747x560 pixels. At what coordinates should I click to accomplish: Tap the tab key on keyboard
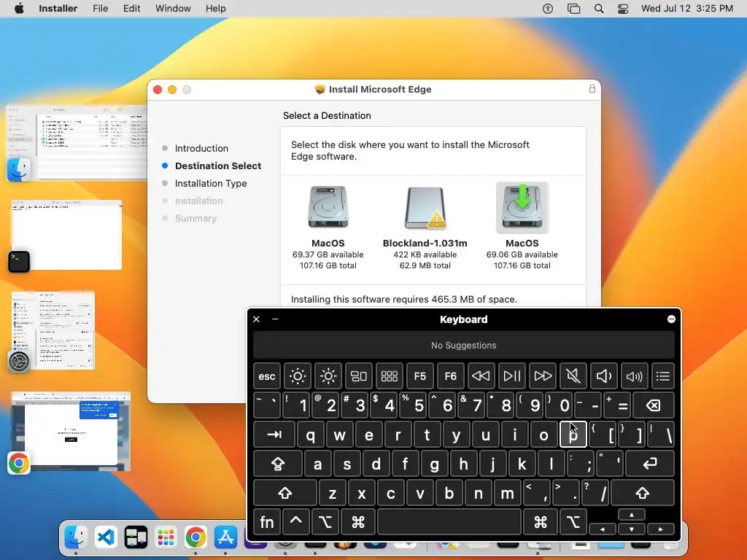coord(274,435)
